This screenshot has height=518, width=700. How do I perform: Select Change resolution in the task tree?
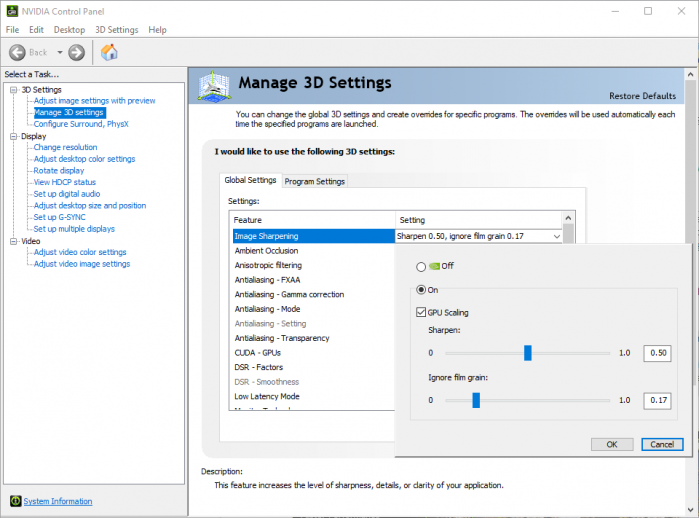(65, 147)
